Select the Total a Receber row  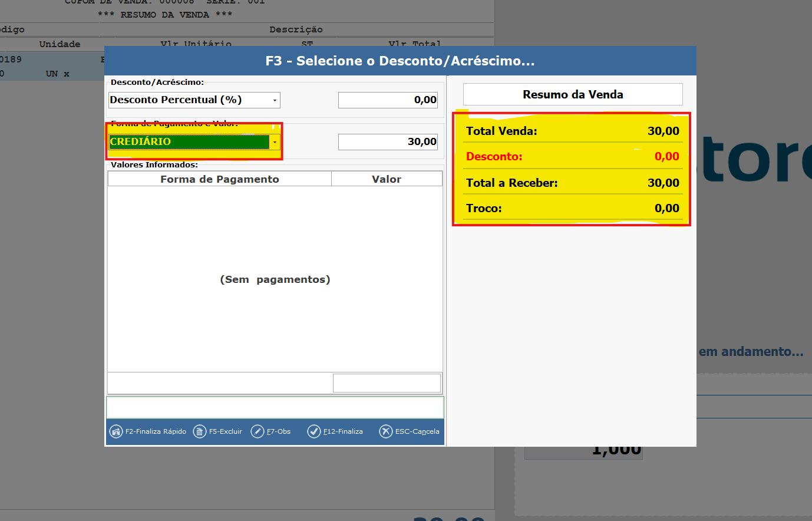pyautogui.click(x=572, y=183)
